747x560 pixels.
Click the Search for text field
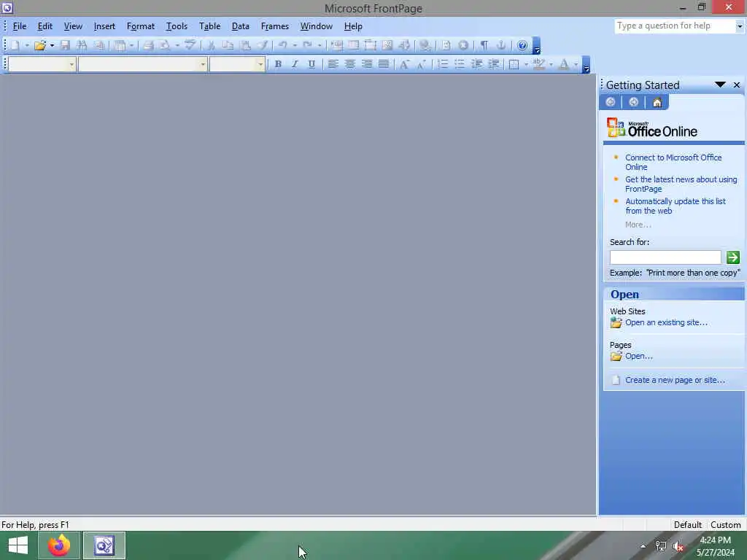coord(665,257)
